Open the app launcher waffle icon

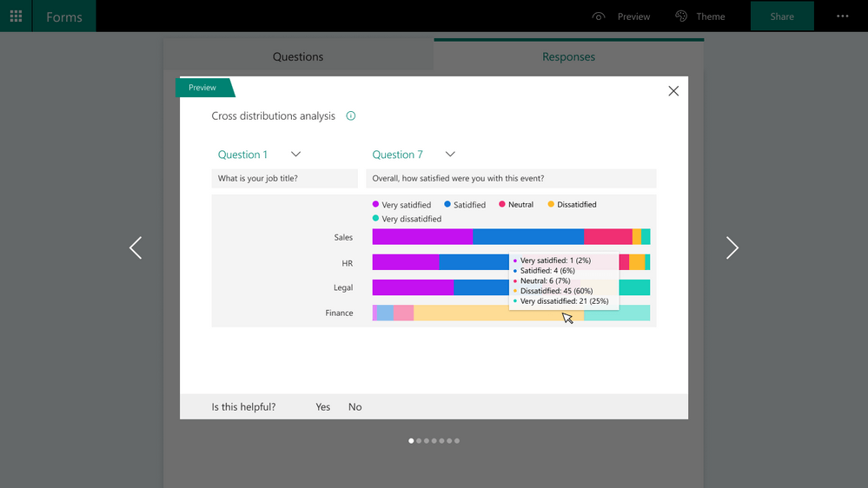pos(16,16)
